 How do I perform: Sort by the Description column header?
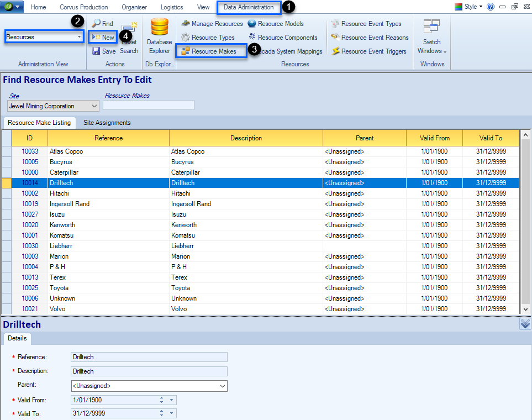pos(246,138)
